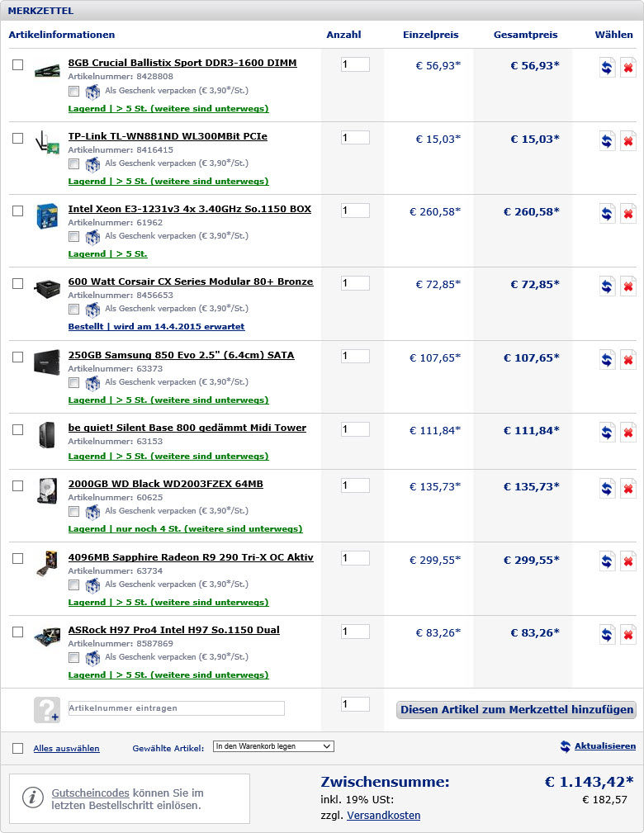The width and height of the screenshot is (644, 833).
Task: Click the quantity field for Samsung 850 Evo
Action: [355, 357]
